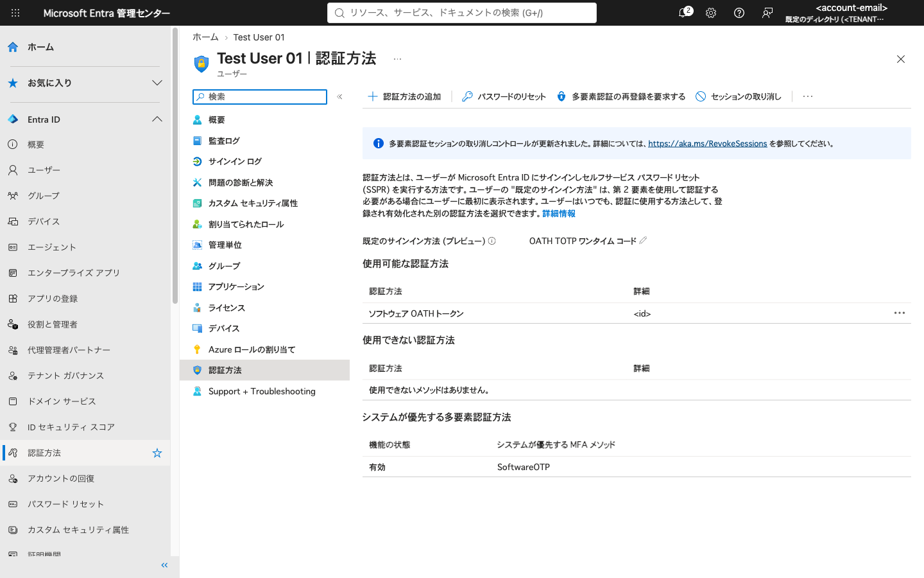Click the パスワード リセット icon in navigation
Image resolution: width=924 pixels, height=578 pixels.
point(13,504)
